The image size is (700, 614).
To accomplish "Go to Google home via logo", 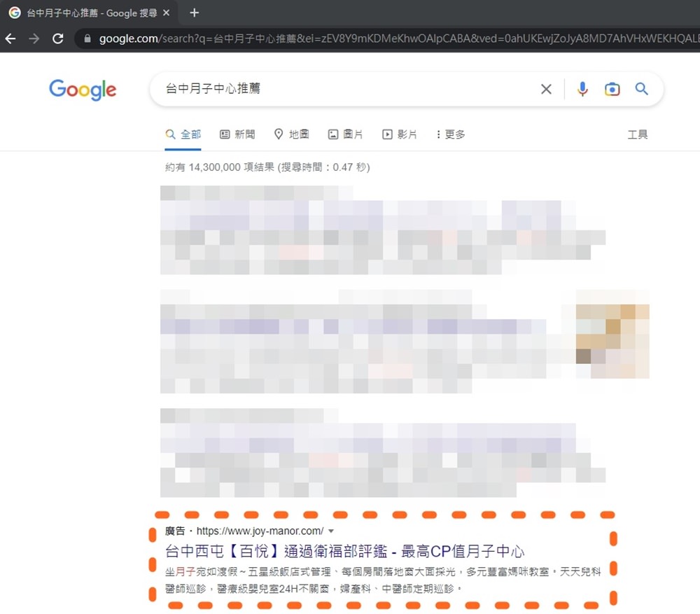I will click(x=83, y=90).
